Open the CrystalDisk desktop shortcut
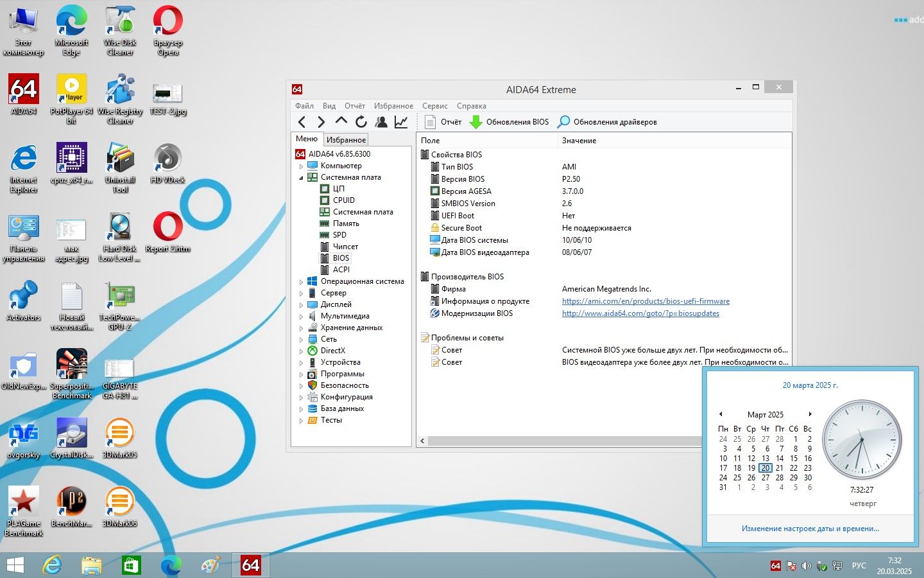924x578 pixels. click(72, 438)
